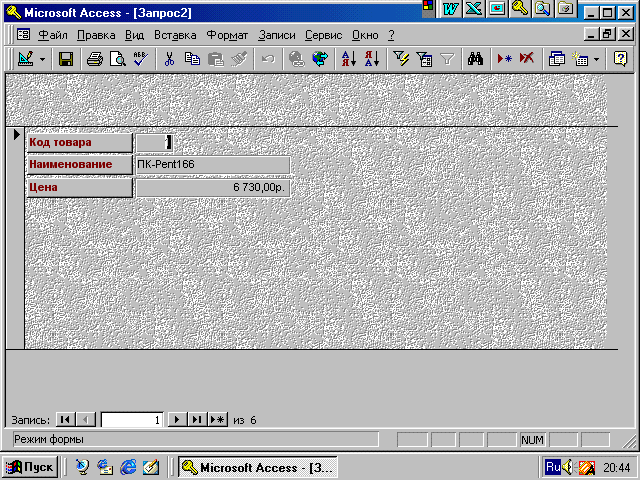Viewport: 640px width, 480px height.
Task: Open the Записи menu
Action: click(x=277, y=36)
